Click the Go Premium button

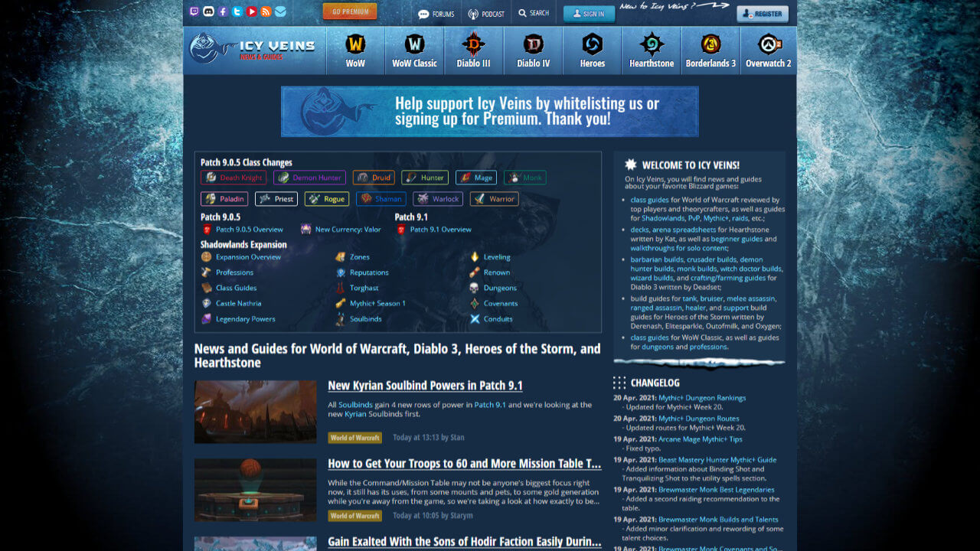(x=350, y=11)
